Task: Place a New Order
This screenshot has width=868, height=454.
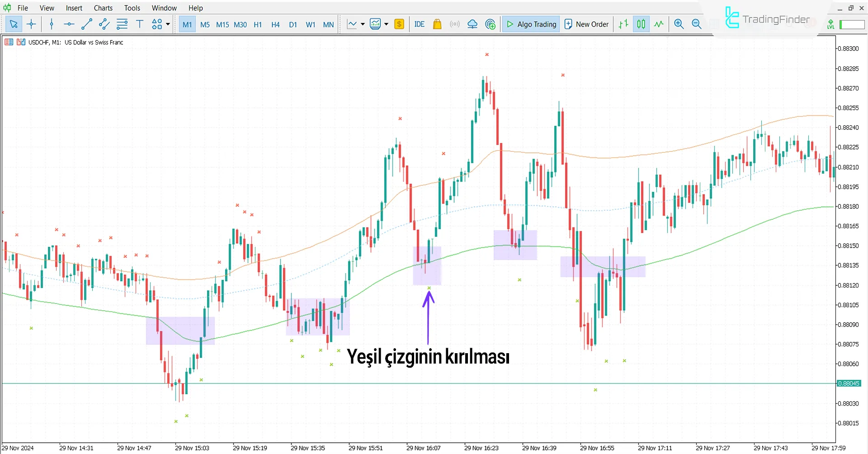Action: 586,24
